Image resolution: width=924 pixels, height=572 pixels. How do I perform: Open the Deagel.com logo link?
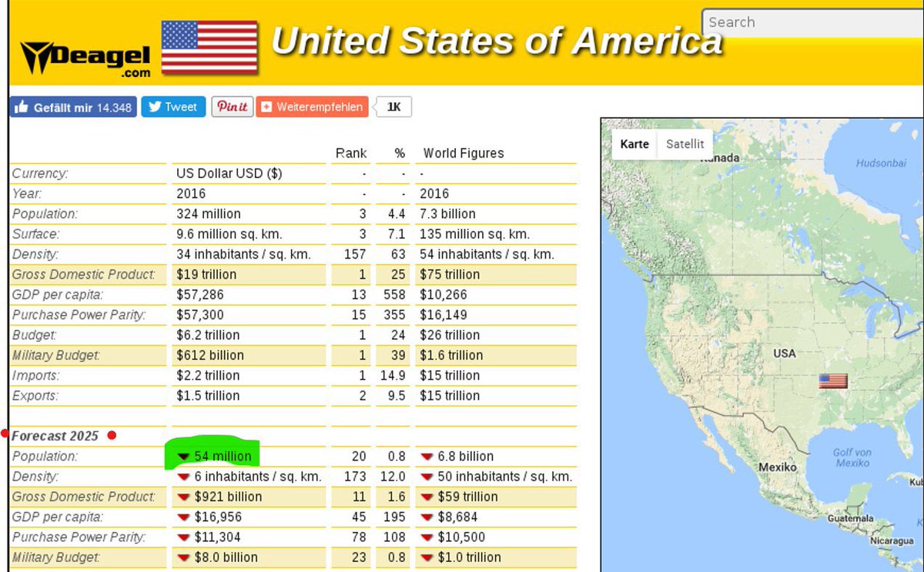tap(85, 58)
